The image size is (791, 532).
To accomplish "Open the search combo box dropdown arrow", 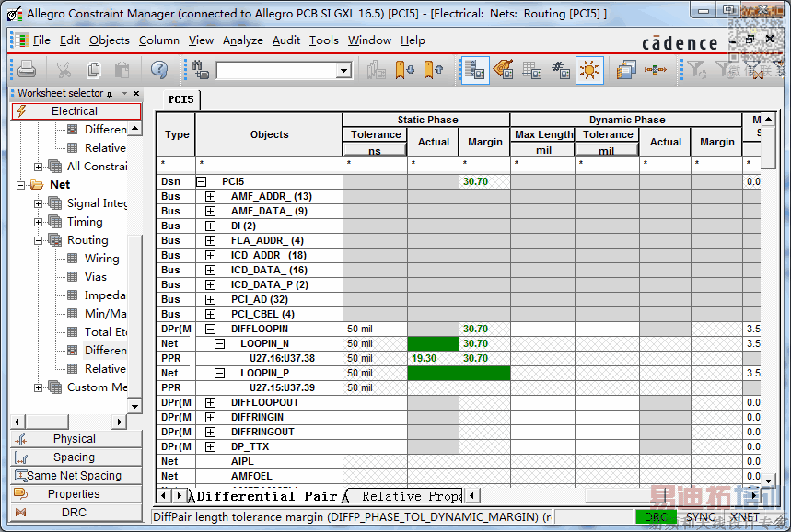I will pos(344,70).
